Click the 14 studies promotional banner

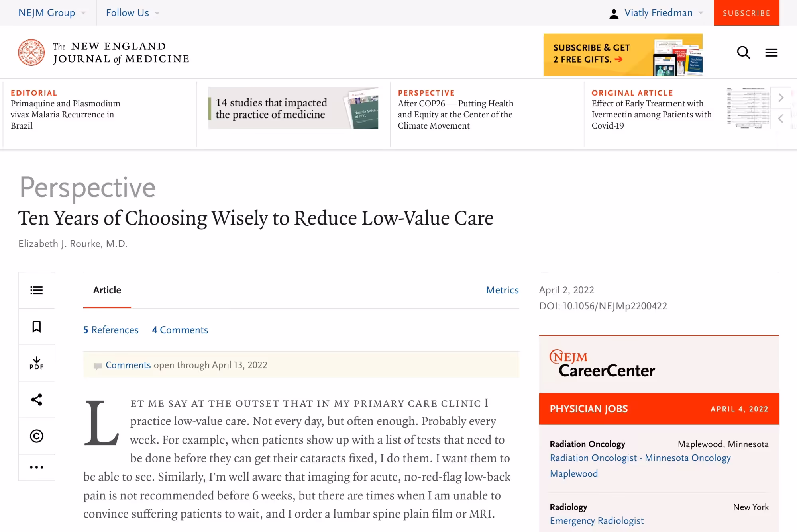click(293, 108)
